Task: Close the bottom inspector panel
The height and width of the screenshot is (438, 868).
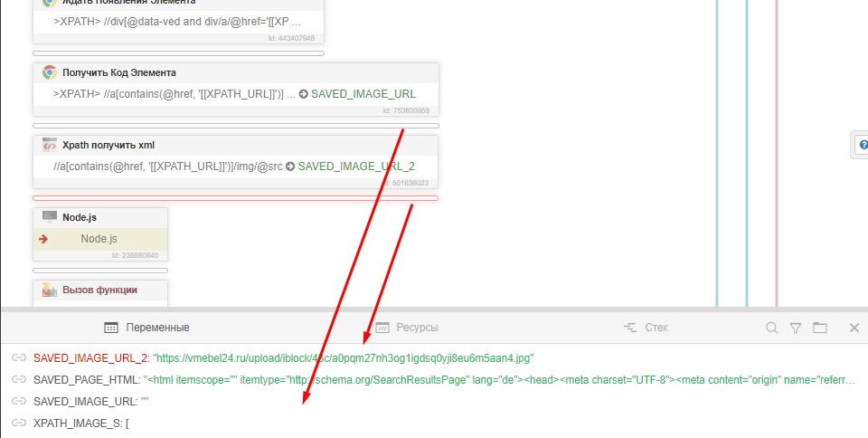Action: [x=854, y=328]
